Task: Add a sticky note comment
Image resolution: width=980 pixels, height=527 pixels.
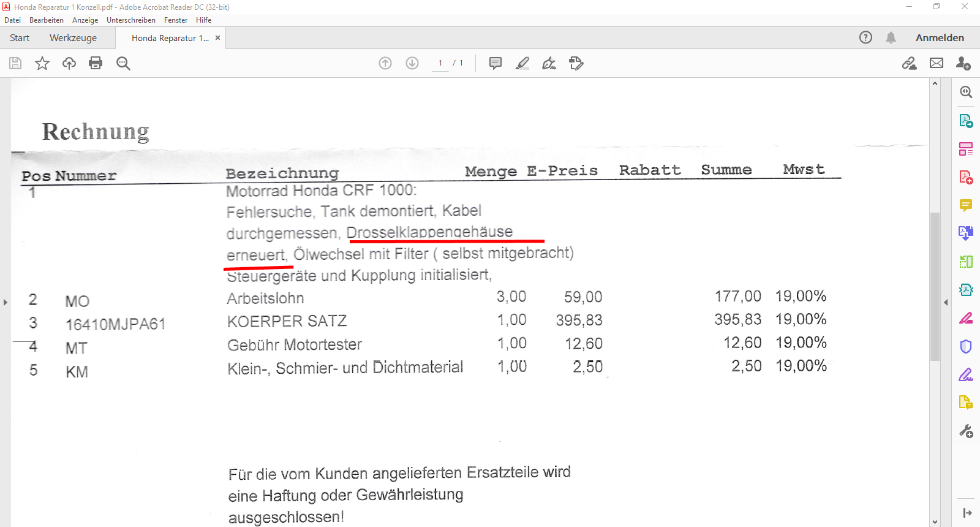Action: click(496, 63)
